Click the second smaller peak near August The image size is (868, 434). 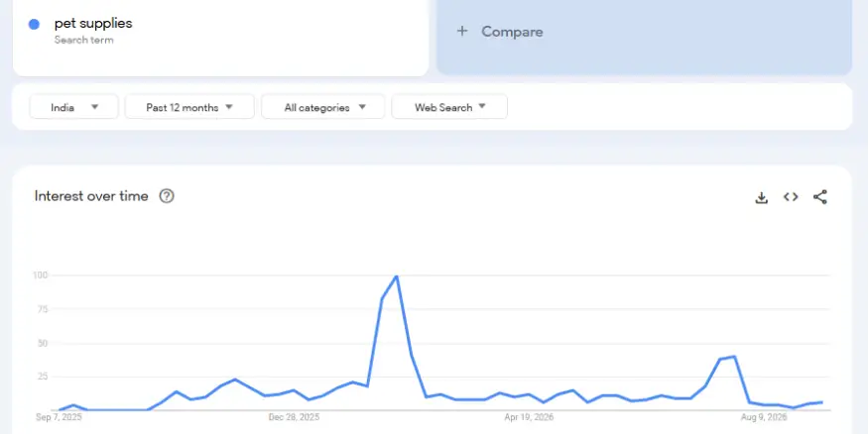point(734,357)
